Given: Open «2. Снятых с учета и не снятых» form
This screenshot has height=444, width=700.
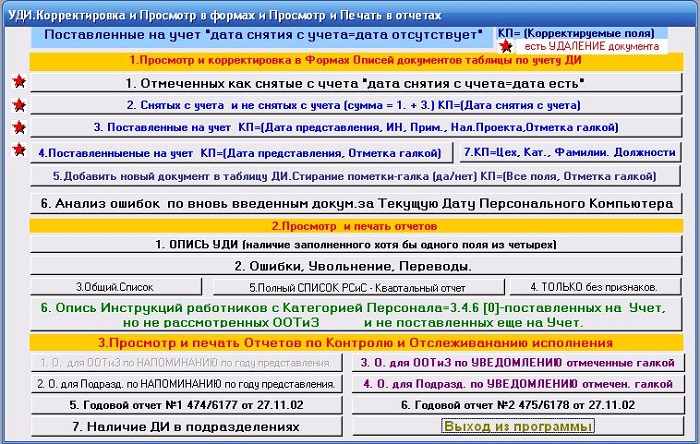Looking at the screenshot, I should (356, 105).
